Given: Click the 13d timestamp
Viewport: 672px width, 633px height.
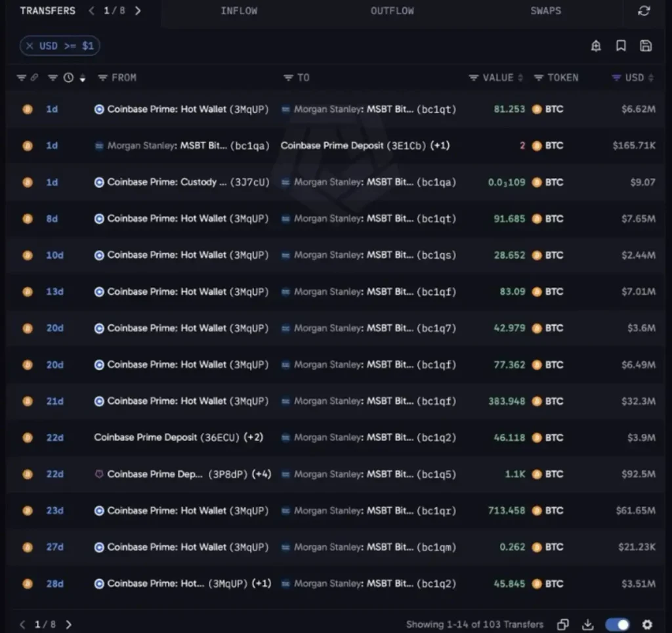Looking at the screenshot, I should 55,292.
